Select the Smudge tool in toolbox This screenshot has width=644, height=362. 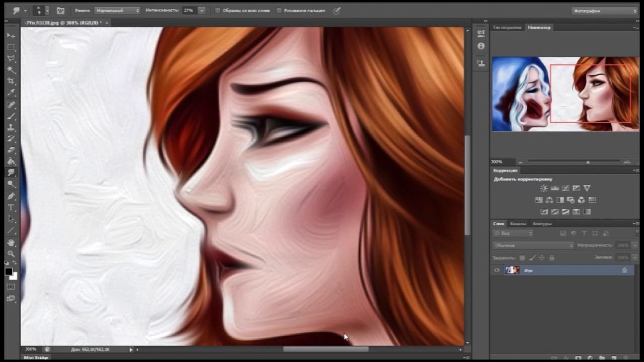(x=11, y=173)
